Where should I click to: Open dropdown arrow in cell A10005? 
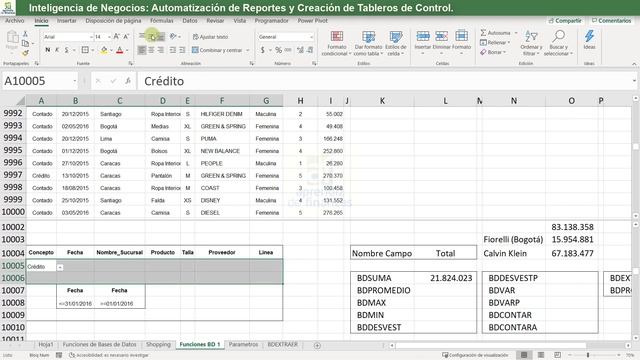click(x=60, y=267)
